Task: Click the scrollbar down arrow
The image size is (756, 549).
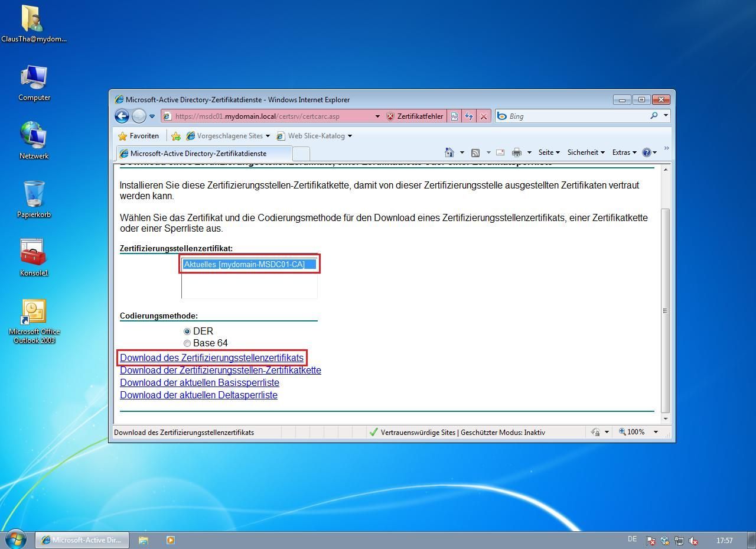Action: pyautogui.click(x=666, y=418)
